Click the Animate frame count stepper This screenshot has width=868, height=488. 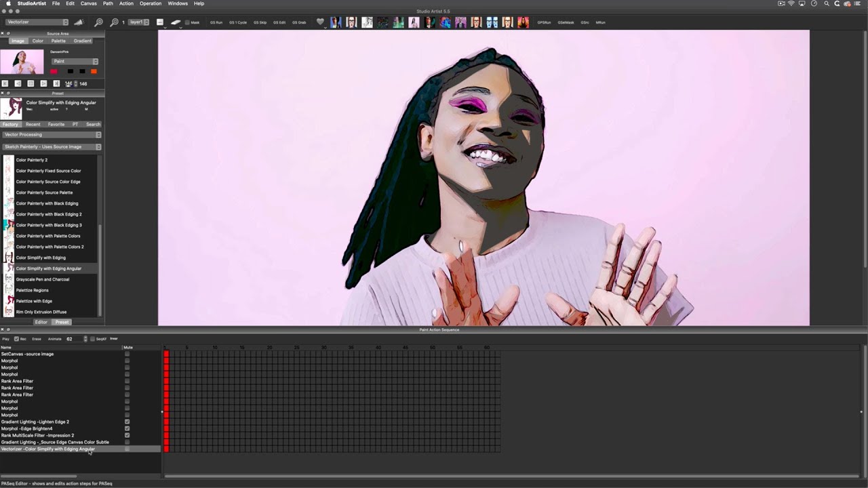(85, 339)
